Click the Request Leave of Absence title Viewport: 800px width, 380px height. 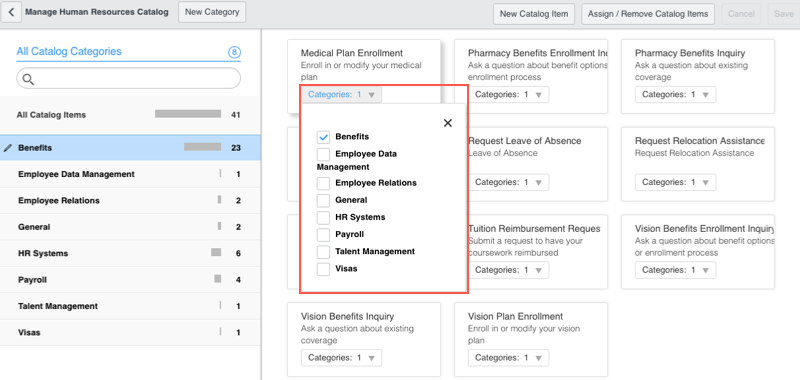524,141
